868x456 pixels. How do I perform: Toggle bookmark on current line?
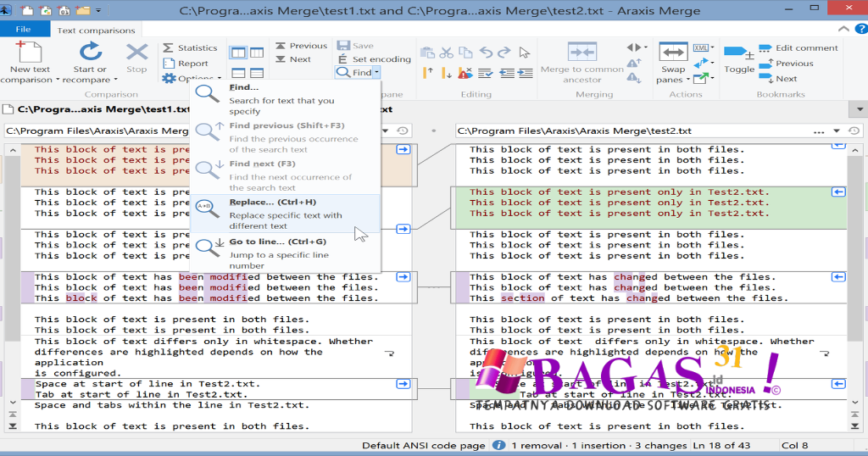(739, 58)
